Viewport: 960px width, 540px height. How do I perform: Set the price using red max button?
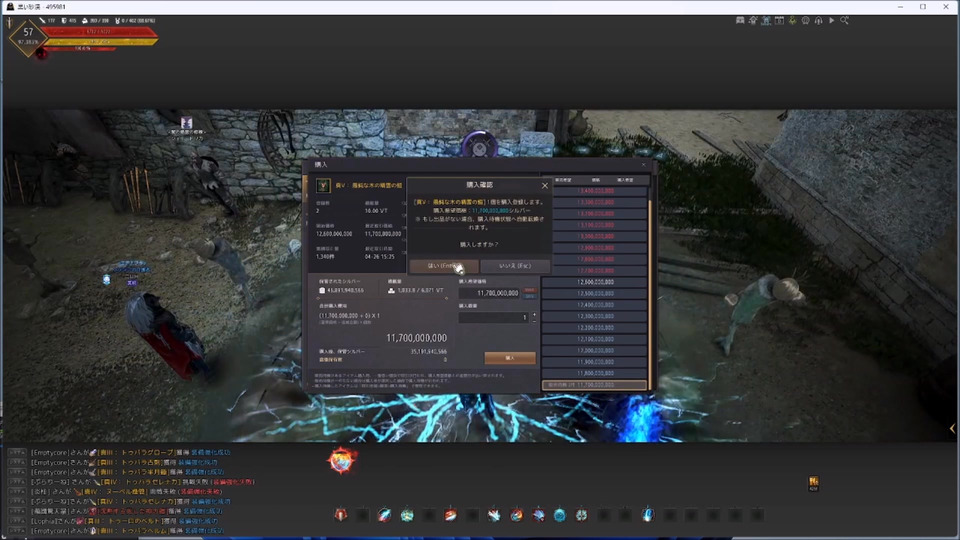click(530, 290)
